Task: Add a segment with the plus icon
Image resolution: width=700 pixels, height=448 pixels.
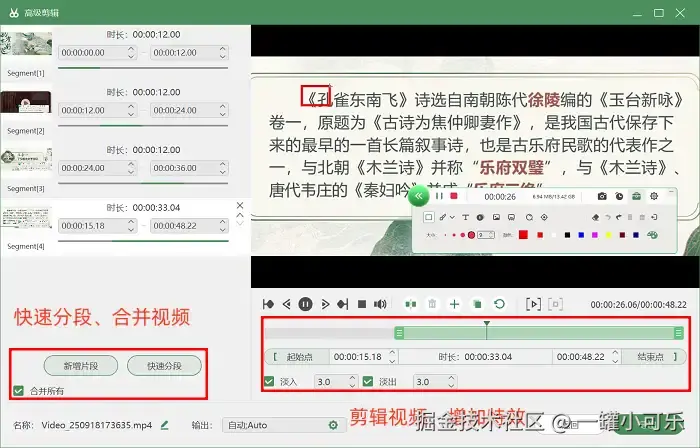Action: (x=454, y=304)
